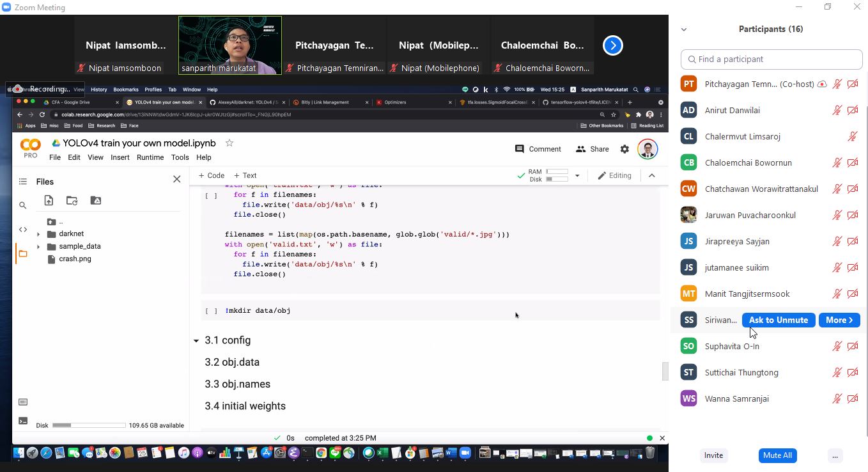The height and width of the screenshot is (472, 868).
Task: Open terminal icon at sidebar bottom
Action: click(23, 421)
